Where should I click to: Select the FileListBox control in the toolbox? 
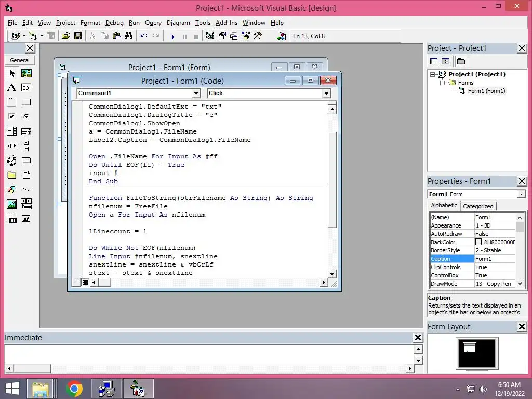[x=26, y=175]
